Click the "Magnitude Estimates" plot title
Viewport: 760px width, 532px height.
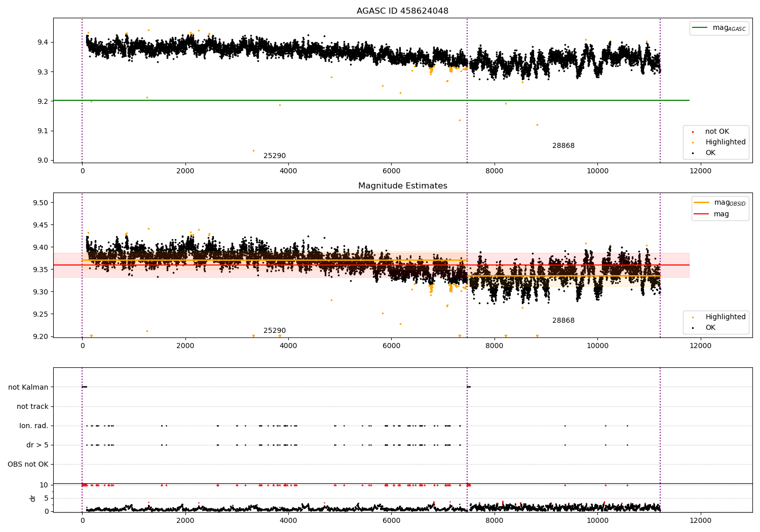tap(402, 186)
